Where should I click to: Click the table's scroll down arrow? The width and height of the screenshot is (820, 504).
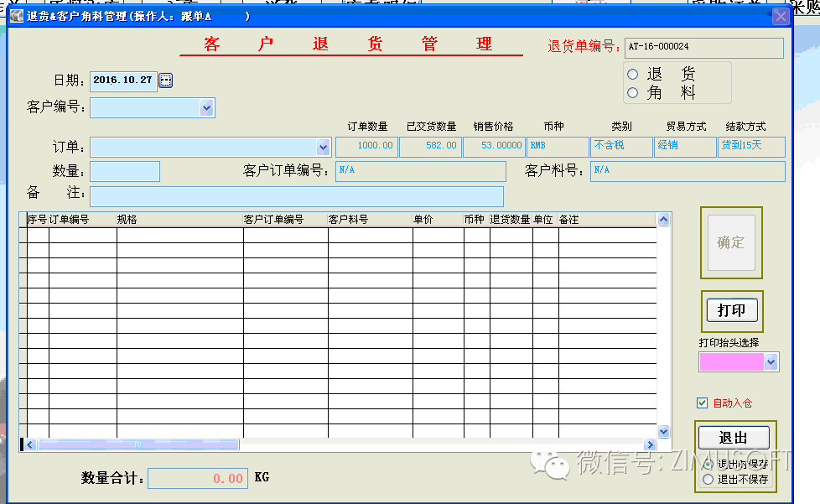tap(663, 431)
